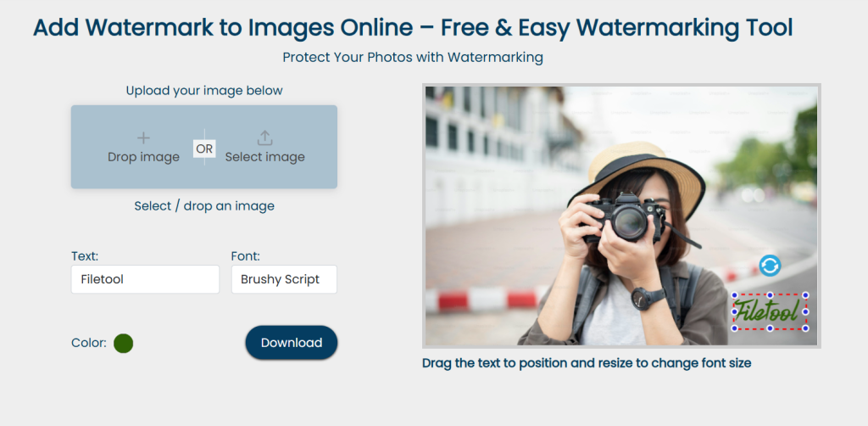
Task: Click the Drop image label
Action: (143, 157)
